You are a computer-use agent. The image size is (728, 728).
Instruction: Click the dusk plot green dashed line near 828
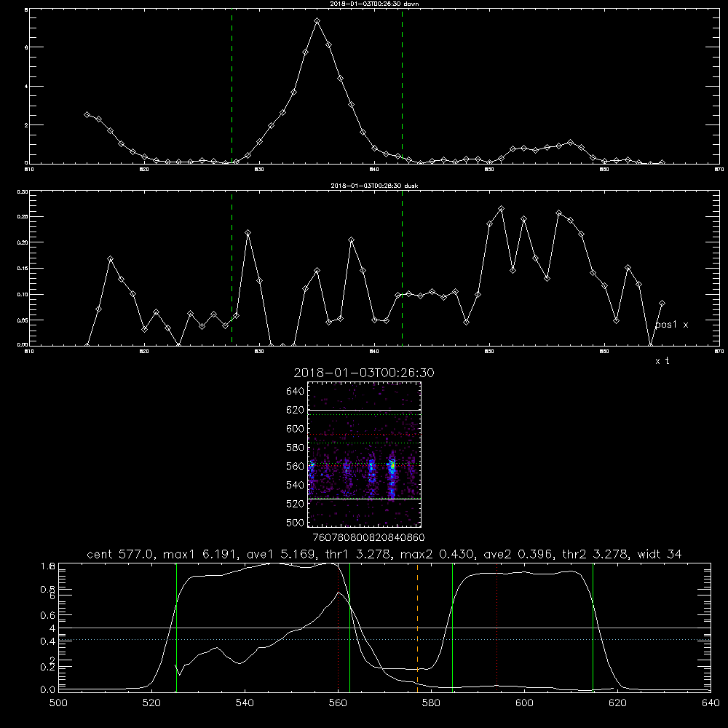[x=232, y=268]
